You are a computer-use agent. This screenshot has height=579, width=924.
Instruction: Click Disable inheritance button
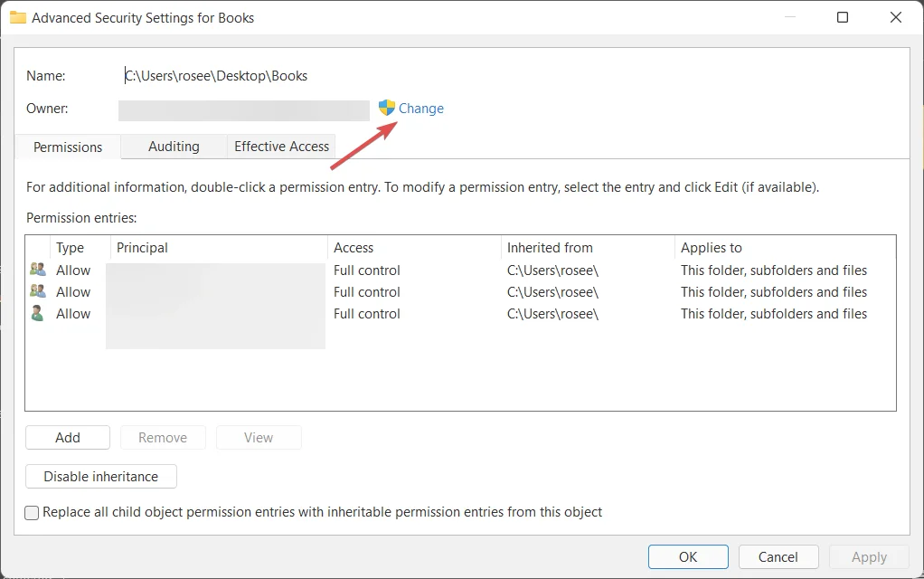click(101, 477)
